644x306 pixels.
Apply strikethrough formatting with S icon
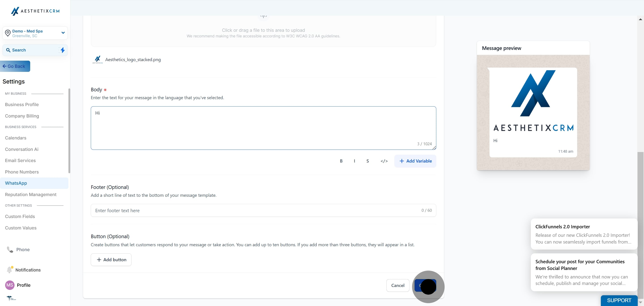tap(367, 161)
